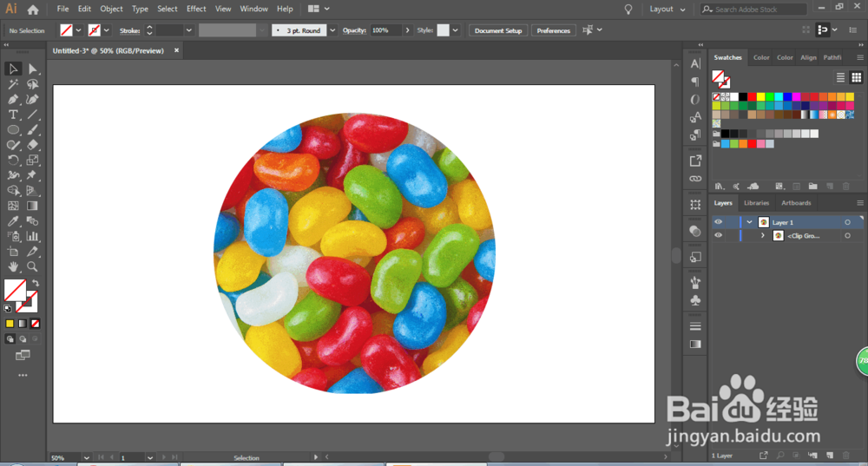Open the 50% zoom level dropdown
This screenshot has width=868, height=466.
coord(86,457)
